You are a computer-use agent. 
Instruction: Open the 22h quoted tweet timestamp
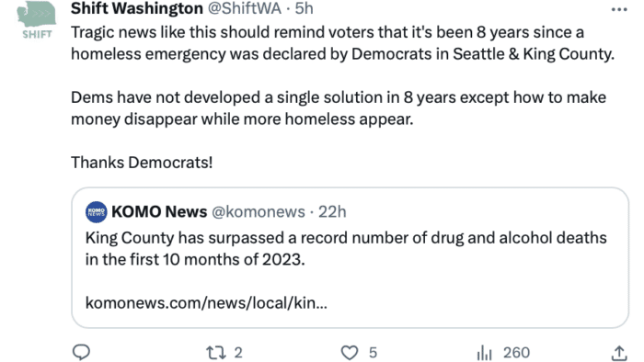click(332, 212)
